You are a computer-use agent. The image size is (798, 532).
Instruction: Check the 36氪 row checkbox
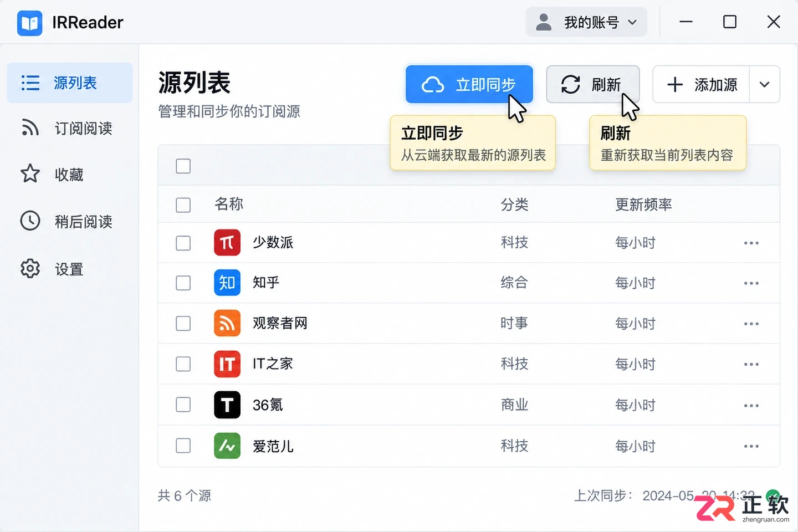click(183, 405)
